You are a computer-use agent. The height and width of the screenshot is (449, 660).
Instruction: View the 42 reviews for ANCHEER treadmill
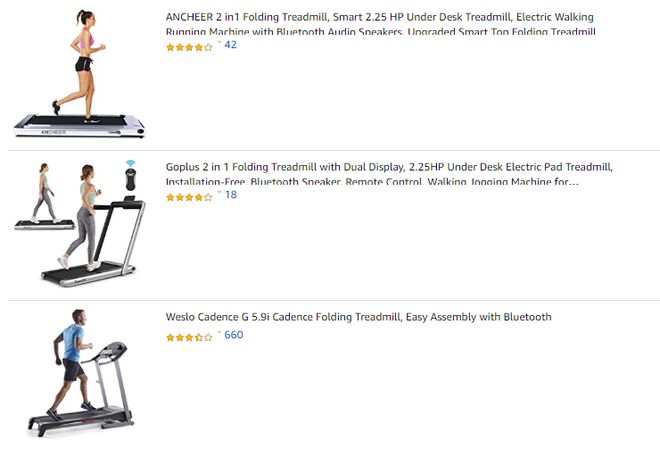coord(230,45)
